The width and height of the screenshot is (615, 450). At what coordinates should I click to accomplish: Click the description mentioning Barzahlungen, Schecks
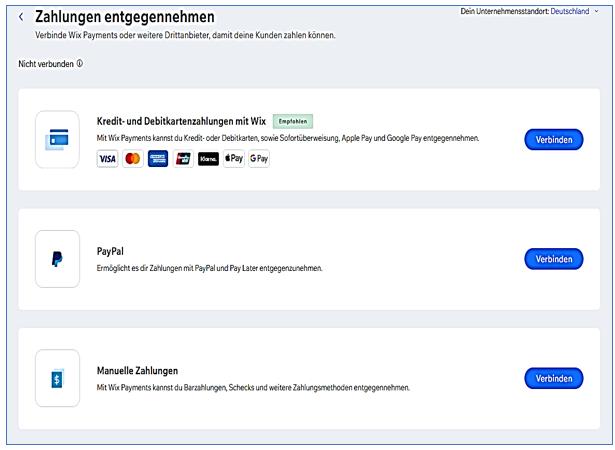253,388
